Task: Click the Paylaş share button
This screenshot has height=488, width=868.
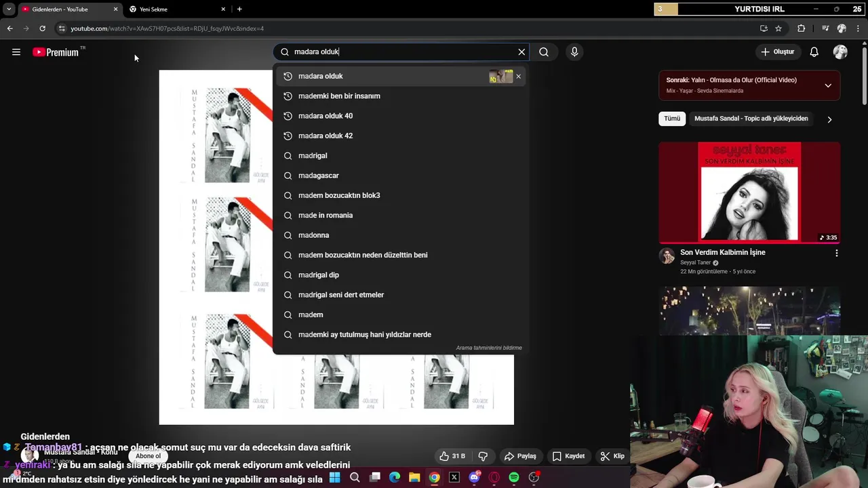Action: click(x=521, y=456)
